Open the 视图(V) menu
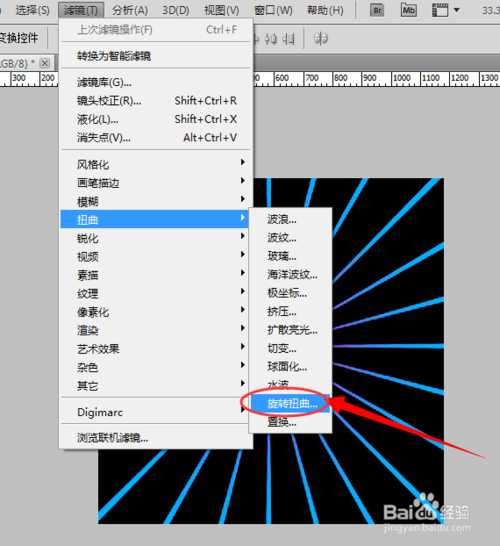Image resolution: width=500 pixels, height=546 pixels. [221, 10]
